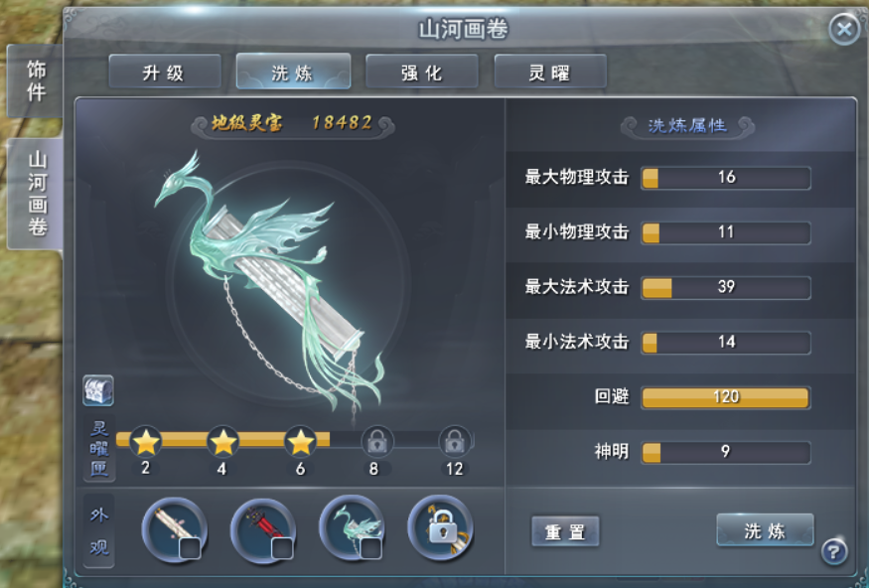Select the locked golden appearance slot
Screen dimensions: 869x588
tap(441, 528)
